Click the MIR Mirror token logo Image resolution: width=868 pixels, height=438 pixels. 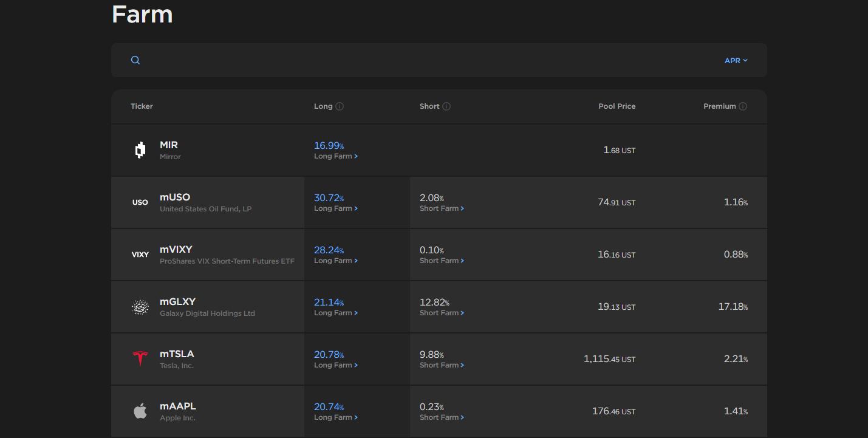click(x=140, y=150)
